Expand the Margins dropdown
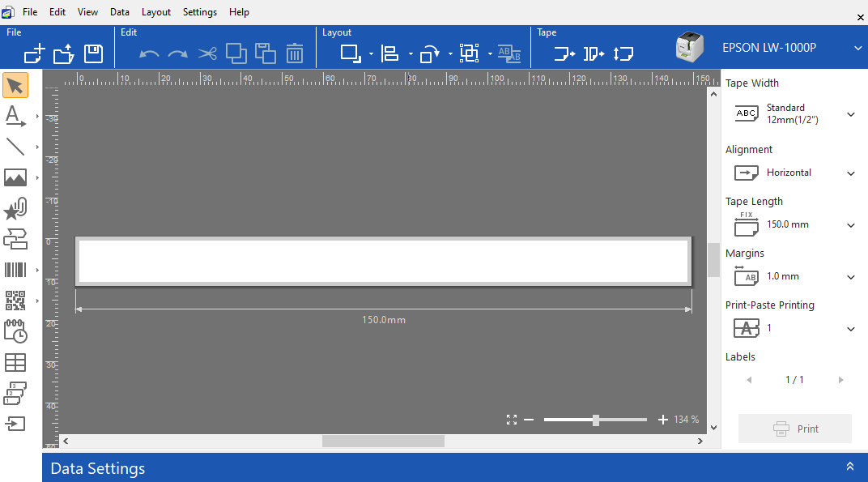This screenshot has width=868, height=482. 851,277
